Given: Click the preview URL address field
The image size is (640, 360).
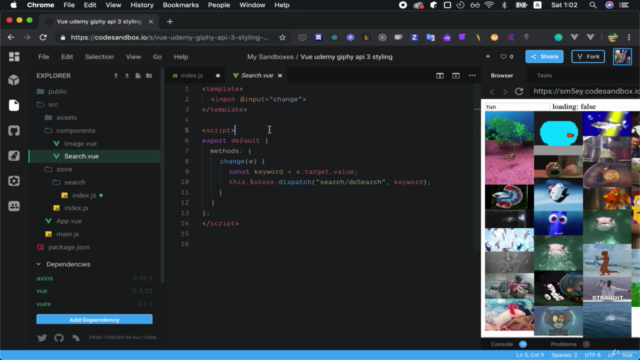Looking at the screenshot, I should point(586,91).
